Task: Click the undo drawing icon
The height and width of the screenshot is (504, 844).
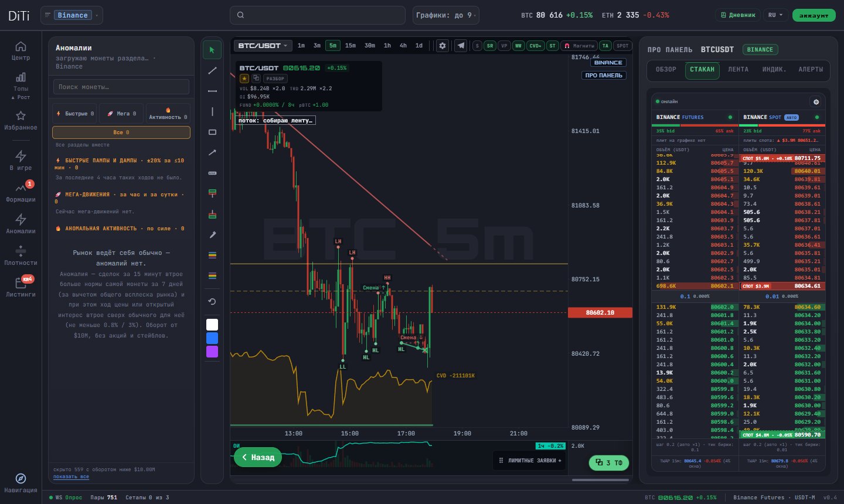Action: tap(212, 301)
